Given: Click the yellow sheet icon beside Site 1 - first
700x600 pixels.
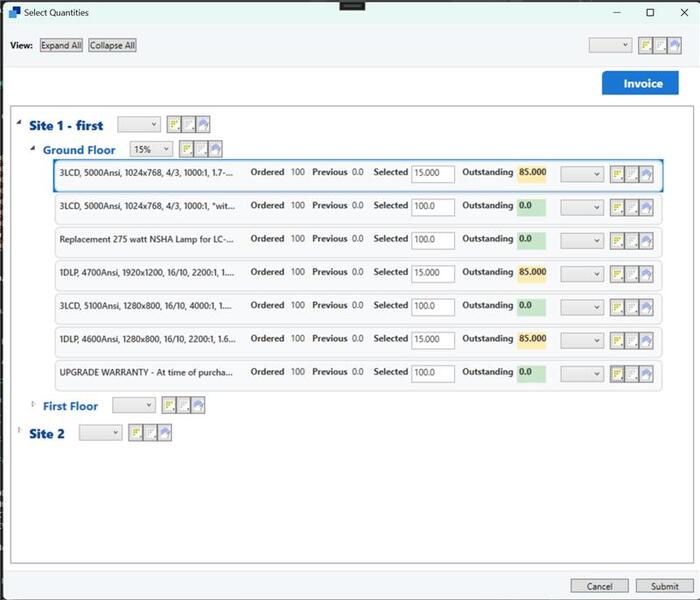Looking at the screenshot, I should (x=174, y=124).
